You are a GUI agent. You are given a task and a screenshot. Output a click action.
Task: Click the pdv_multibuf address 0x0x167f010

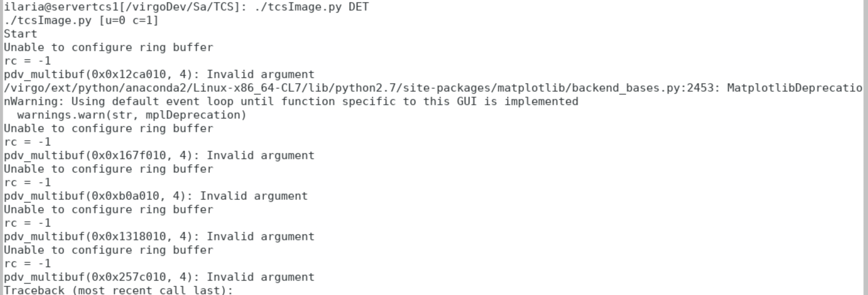point(129,155)
